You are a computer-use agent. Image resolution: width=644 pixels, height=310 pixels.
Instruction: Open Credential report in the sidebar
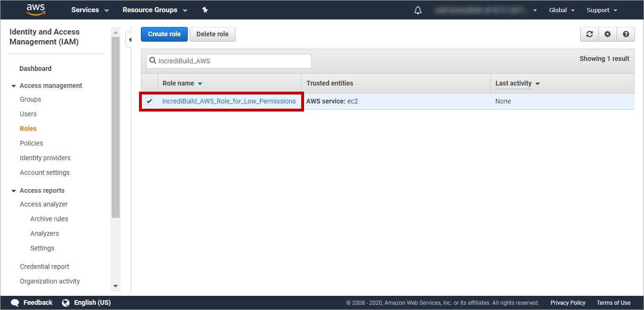(44, 267)
